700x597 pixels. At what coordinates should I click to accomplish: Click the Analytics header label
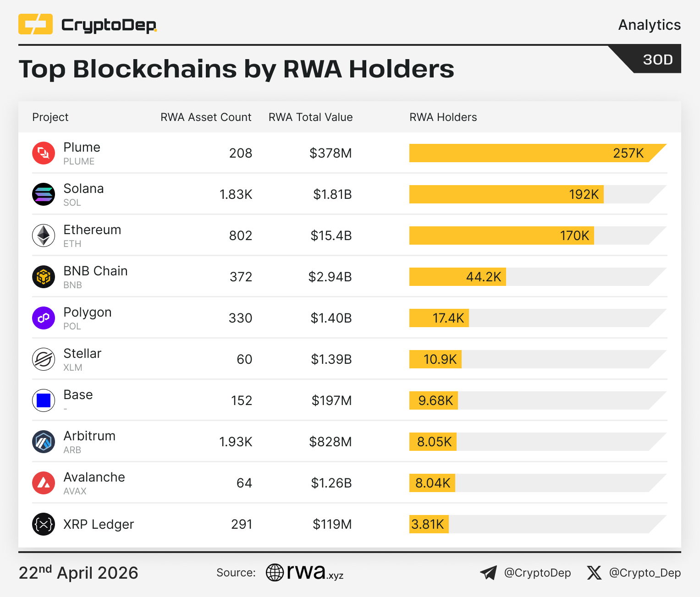649,25
